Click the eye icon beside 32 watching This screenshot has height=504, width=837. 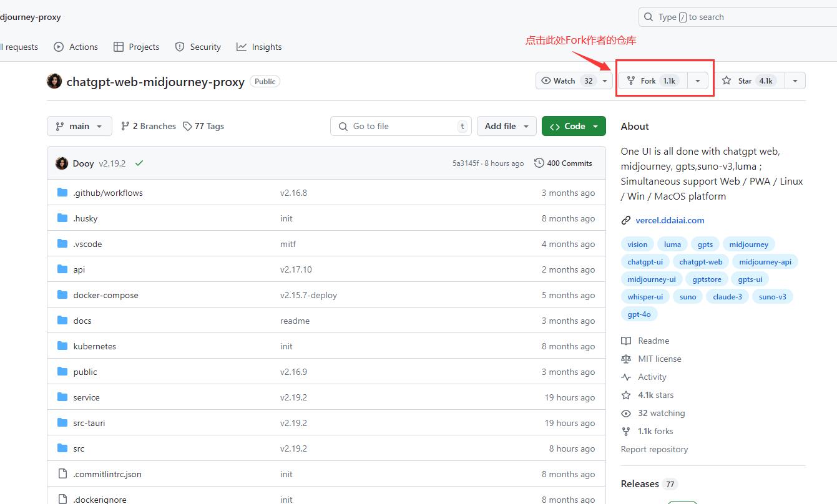[626, 413]
